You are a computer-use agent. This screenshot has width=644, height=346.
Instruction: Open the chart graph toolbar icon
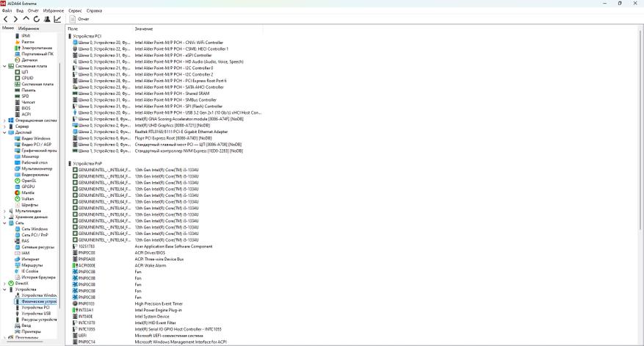point(57,19)
